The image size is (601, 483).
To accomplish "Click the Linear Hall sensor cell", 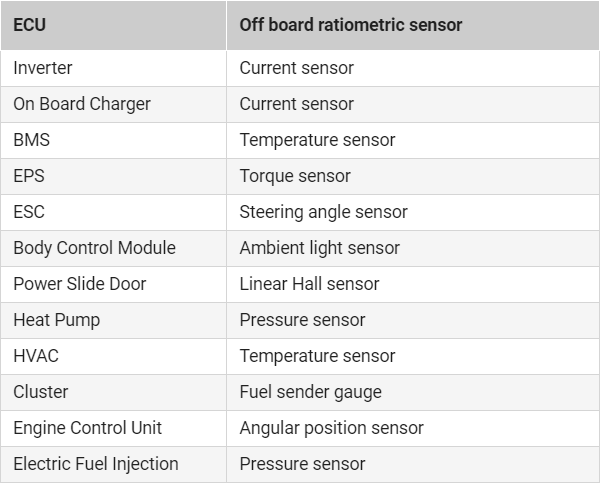I will [309, 284].
